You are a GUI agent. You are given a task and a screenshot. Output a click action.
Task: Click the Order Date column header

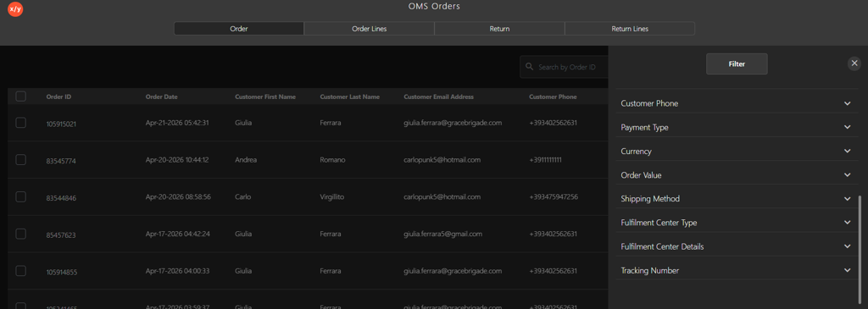pos(162,97)
